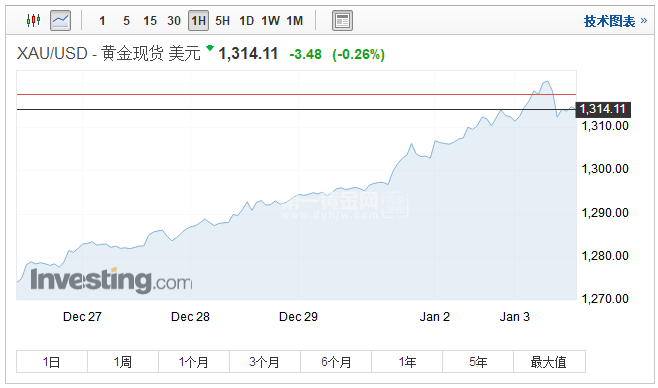Open the news/table overlay icon
This screenshot has width=658, height=388.
(342, 20)
